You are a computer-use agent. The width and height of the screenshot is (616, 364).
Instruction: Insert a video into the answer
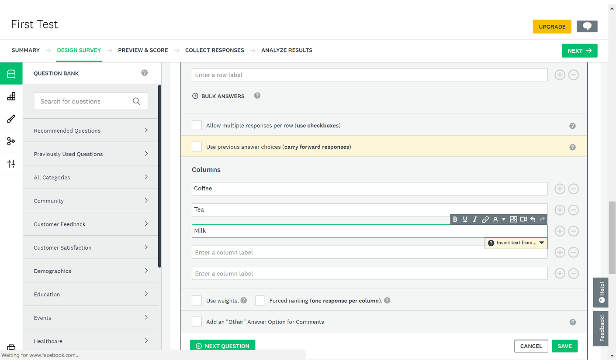coord(524,219)
